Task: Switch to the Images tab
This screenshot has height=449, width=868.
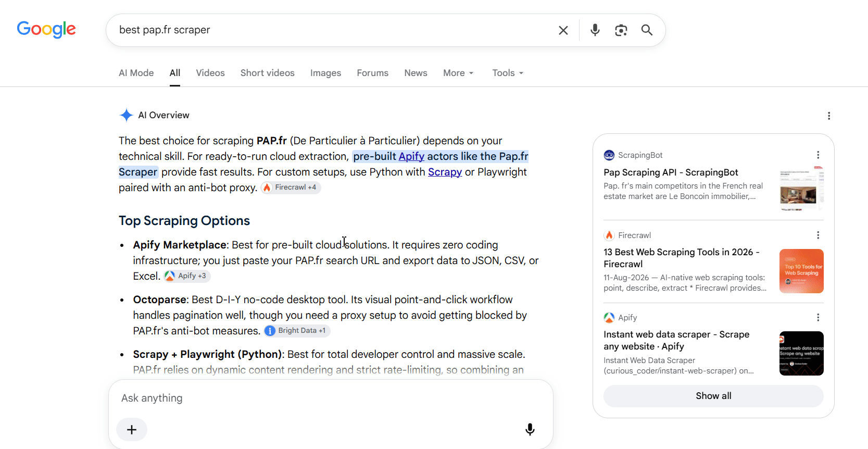Action: point(326,73)
